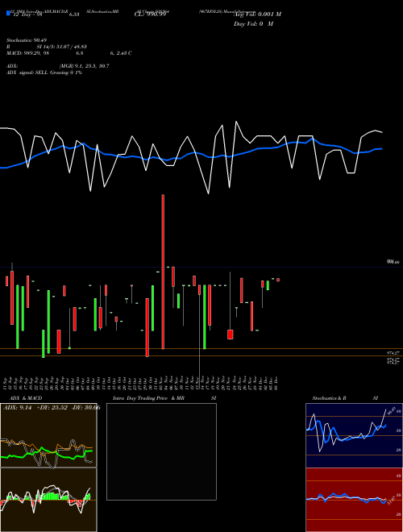Open the MACD histogram mini chart
Image resolution: width=403 pixels, height=532 pixels.
pyautogui.click(x=48, y=500)
